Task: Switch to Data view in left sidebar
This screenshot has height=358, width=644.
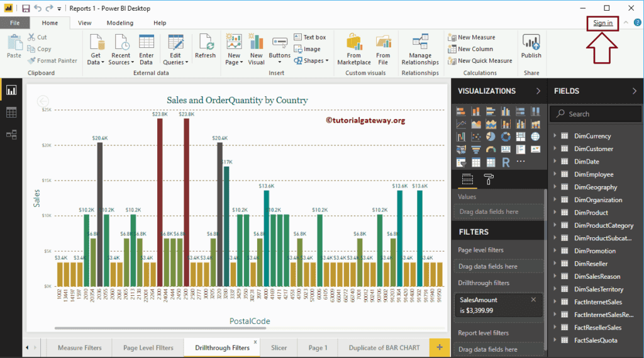Action: (x=11, y=112)
